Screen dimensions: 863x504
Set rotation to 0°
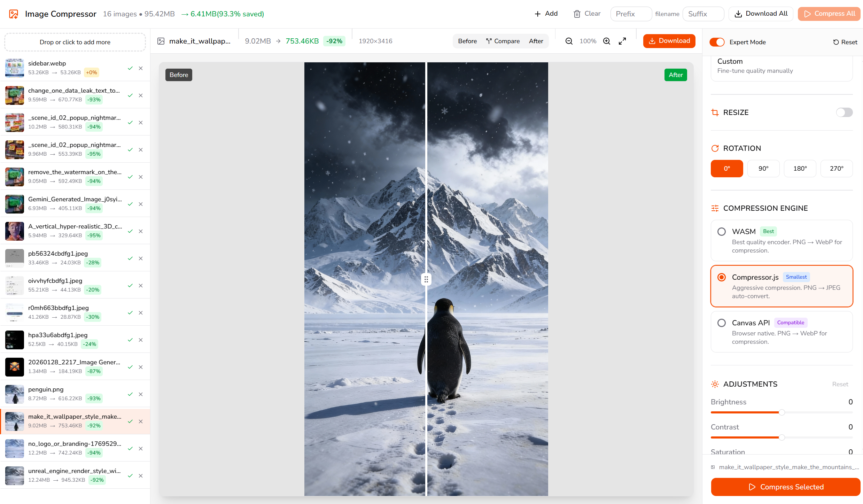pyautogui.click(x=727, y=169)
